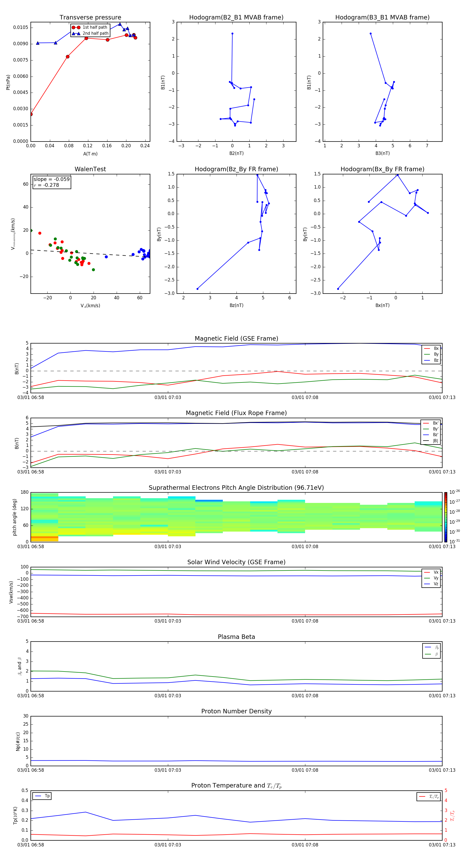Click the 'Hodogram(Bx_By FR frame)' title
This screenshot has width=473, height=868.
[x=382, y=169]
